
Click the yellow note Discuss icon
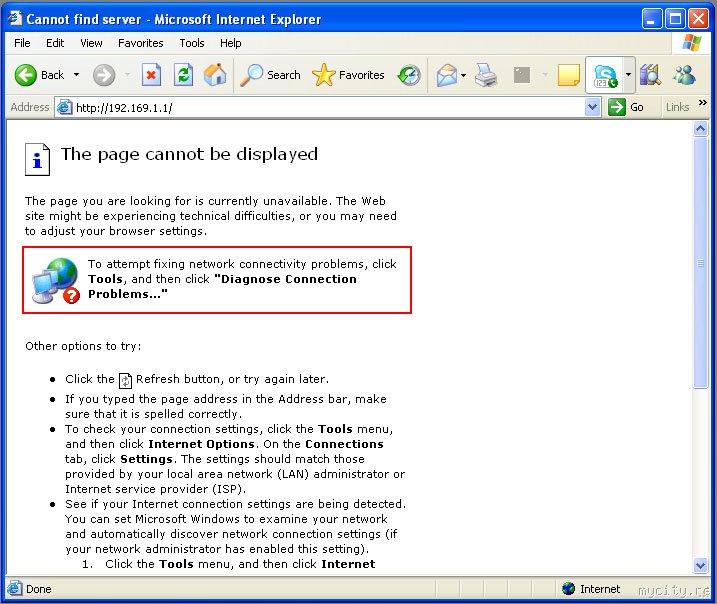coord(569,75)
